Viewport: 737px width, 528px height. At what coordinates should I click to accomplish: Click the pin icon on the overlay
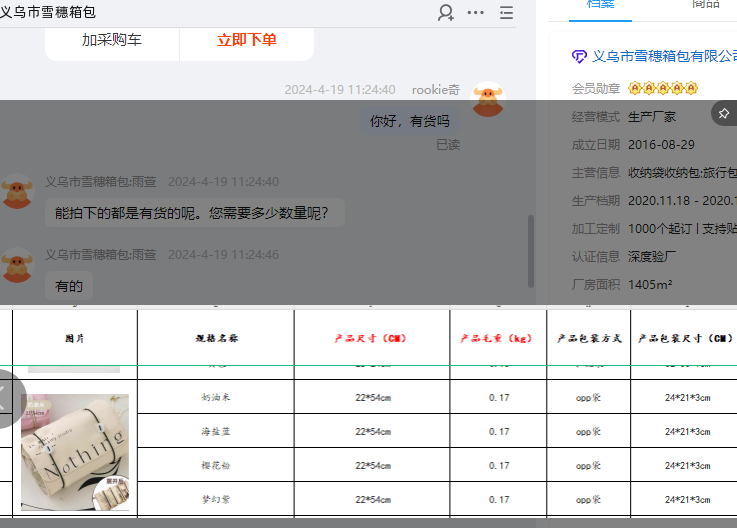[724, 114]
